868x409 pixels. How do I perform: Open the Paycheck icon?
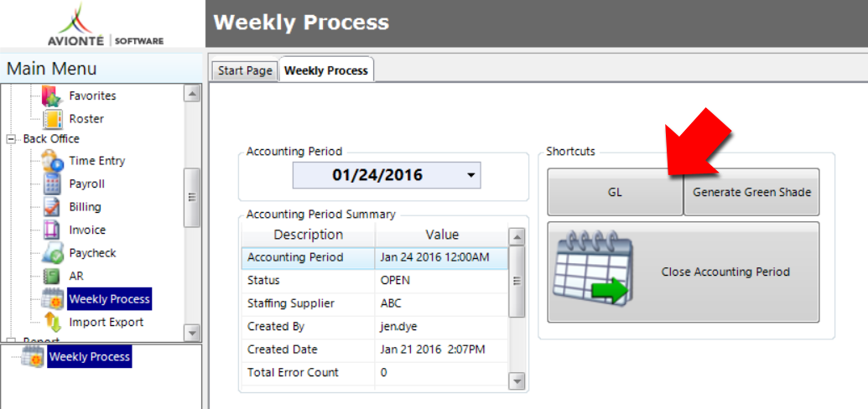point(53,253)
